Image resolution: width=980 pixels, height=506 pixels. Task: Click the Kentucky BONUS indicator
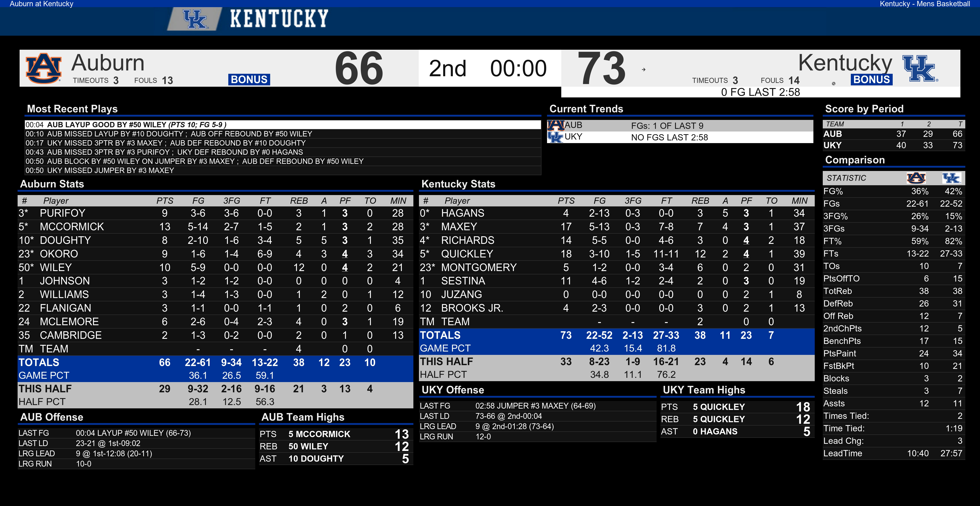(872, 80)
